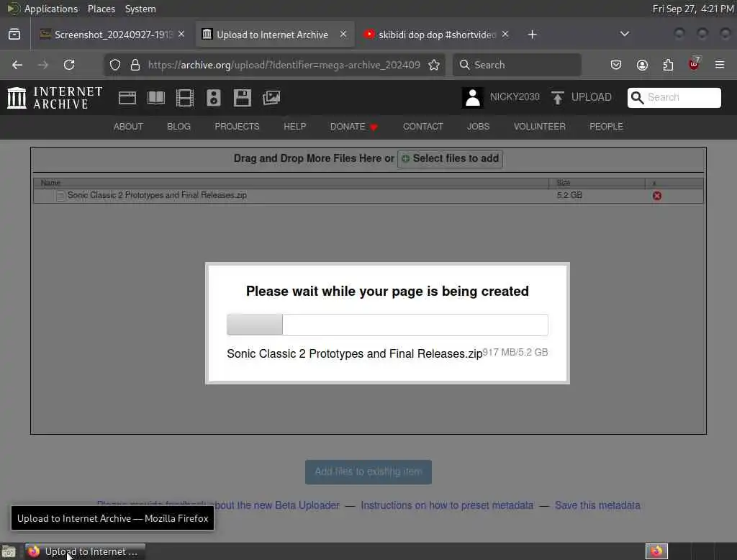Open the PEOPLE navigation link
The width and height of the screenshot is (737, 560).
[606, 127]
